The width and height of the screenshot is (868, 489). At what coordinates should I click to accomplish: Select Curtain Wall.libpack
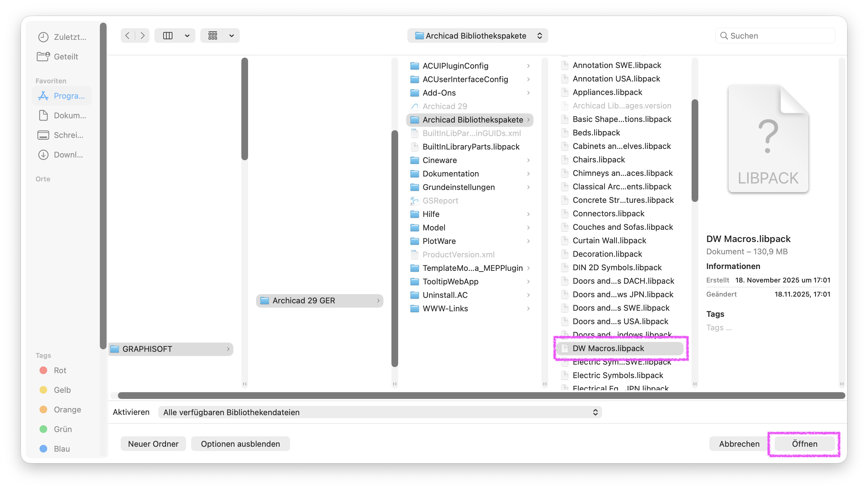620,240
